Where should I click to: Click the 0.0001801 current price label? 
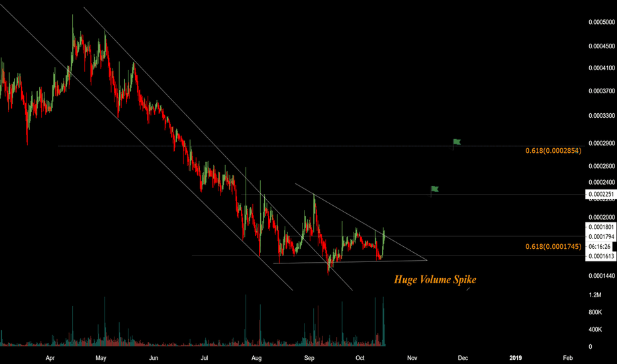tap(601, 227)
